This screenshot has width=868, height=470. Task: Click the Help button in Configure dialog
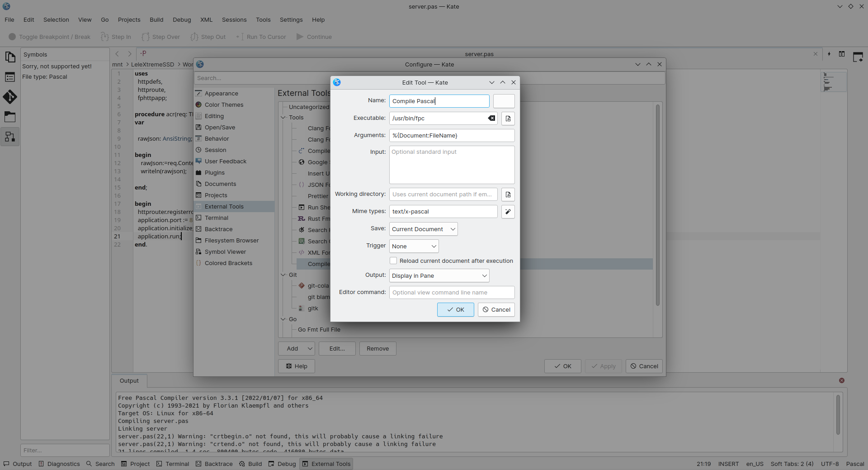click(x=297, y=366)
